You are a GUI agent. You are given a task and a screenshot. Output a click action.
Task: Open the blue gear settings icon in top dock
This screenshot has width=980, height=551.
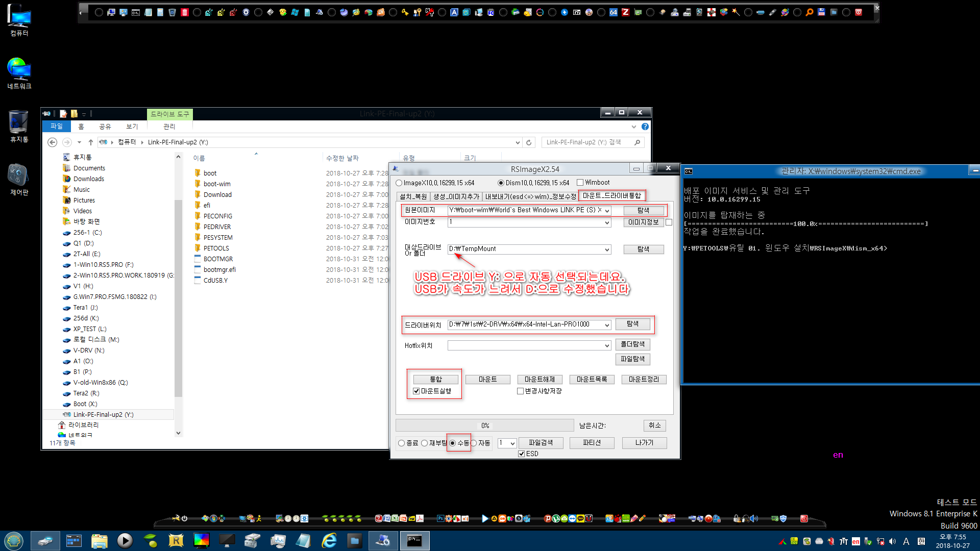coord(246,12)
